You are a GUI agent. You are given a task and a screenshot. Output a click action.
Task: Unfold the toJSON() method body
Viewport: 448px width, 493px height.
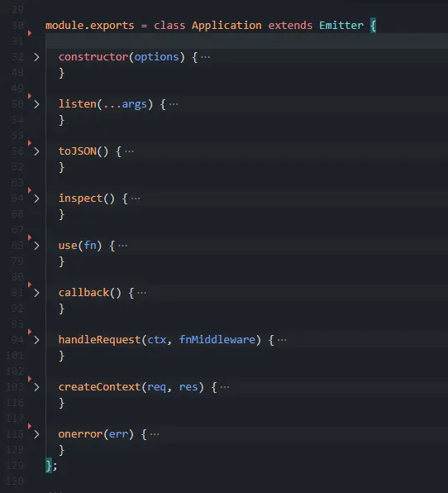click(x=36, y=151)
